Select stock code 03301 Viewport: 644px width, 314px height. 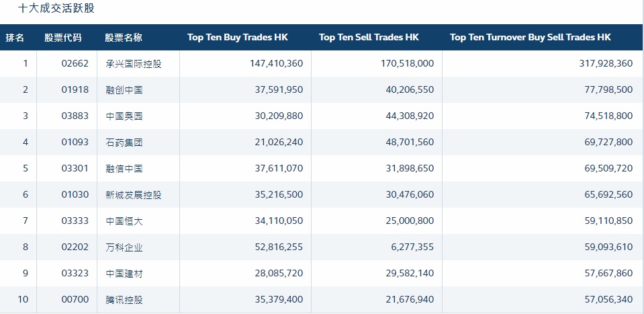75,169
